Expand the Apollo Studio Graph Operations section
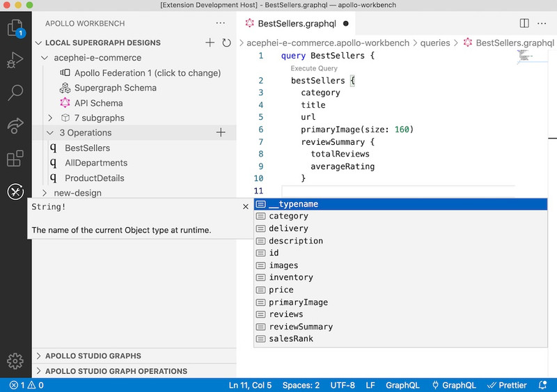 click(39, 371)
